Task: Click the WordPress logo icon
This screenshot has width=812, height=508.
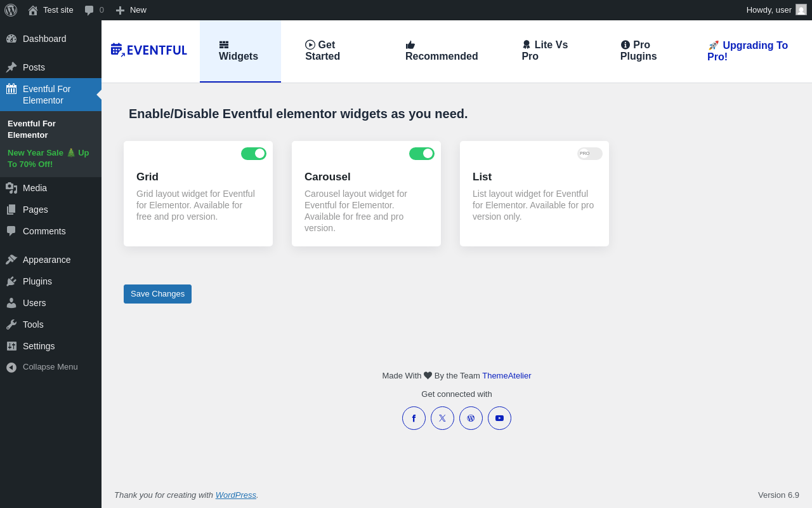Action: (x=11, y=10)
